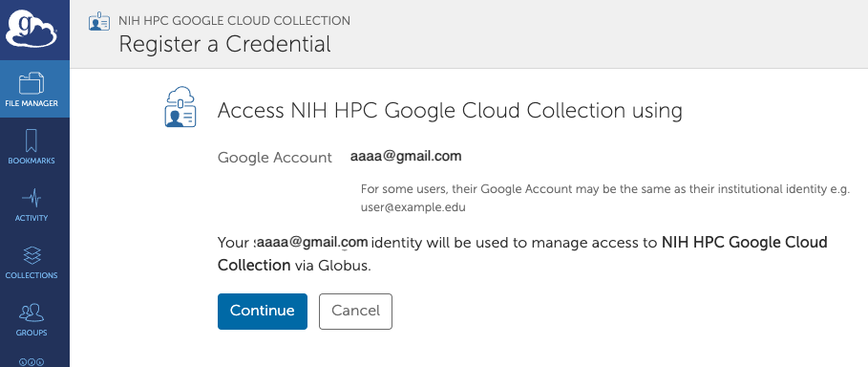Select the Collections stacked layers icon
Viewport: 868px width, 367px height.
(31, 255)
